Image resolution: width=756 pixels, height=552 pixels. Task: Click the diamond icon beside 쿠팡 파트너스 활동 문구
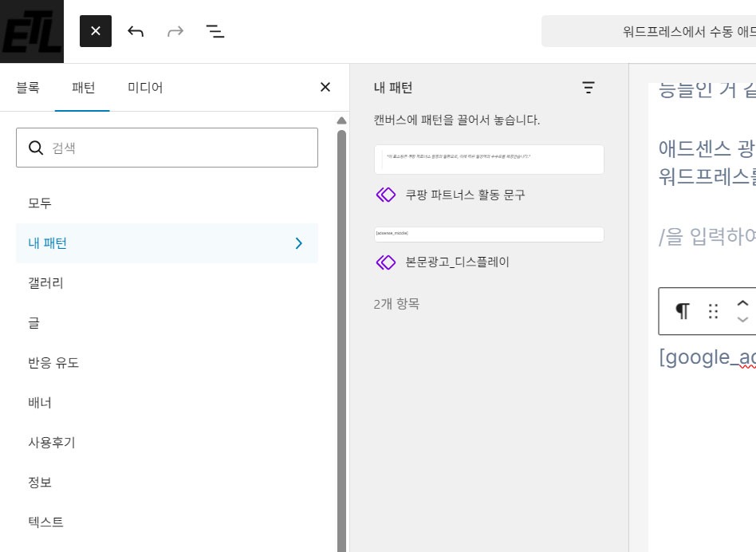(x=386, y=195)
